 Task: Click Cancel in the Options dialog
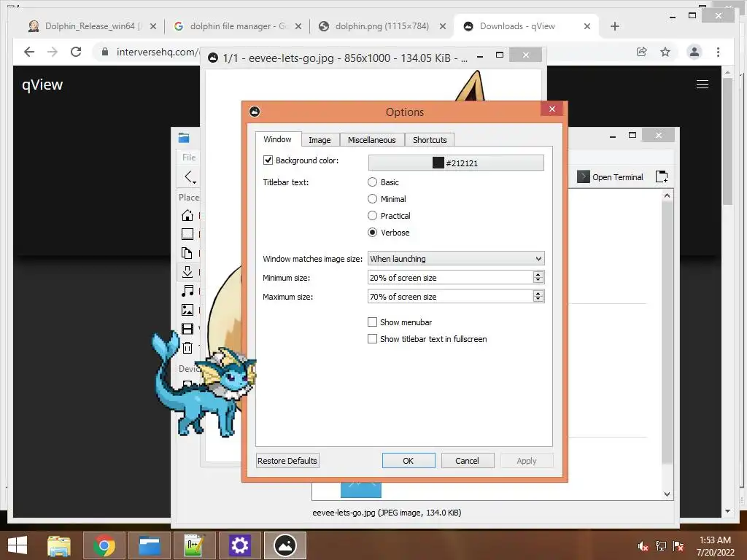(x=468, y=461)
